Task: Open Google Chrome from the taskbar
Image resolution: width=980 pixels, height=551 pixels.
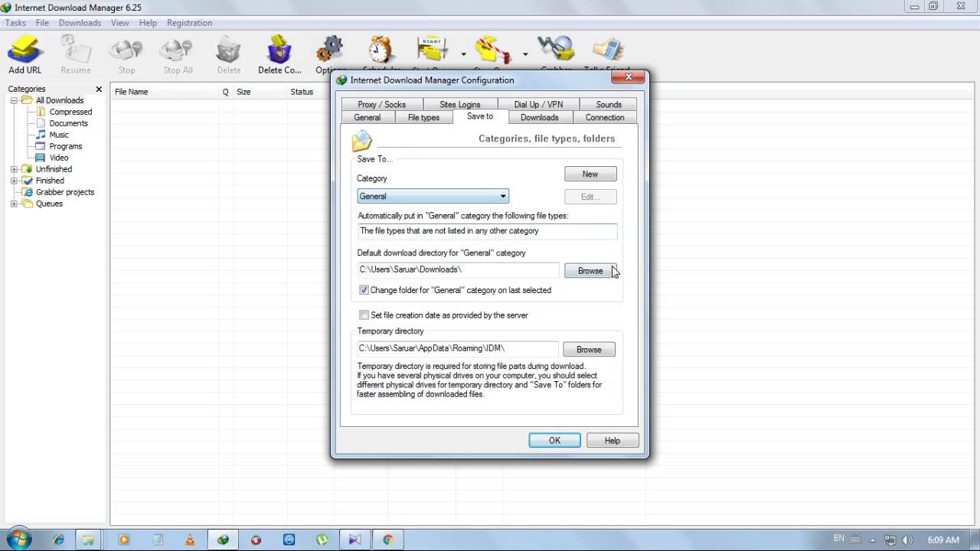Action: (x=388, y=540)
